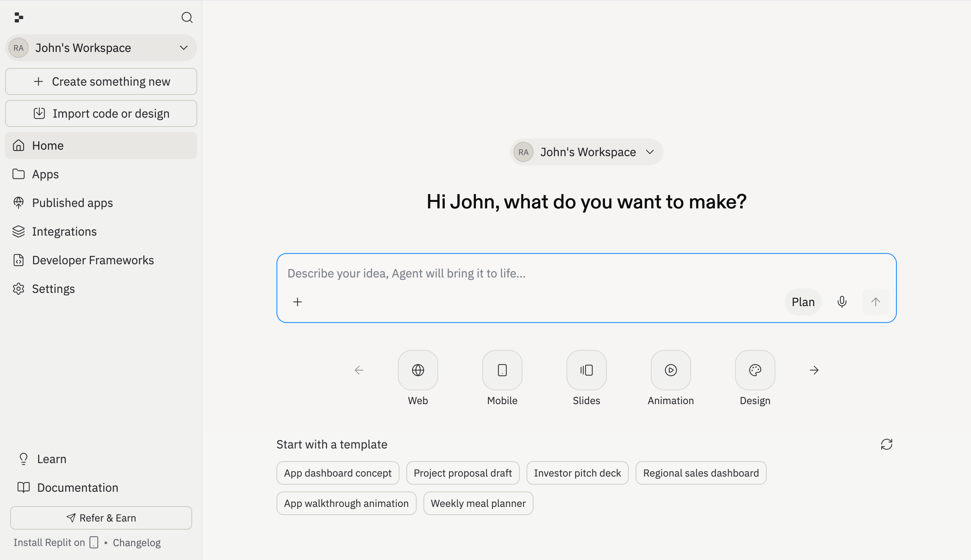971x560 pixels.
Task: Open the Changelog link
Action: 137,542
